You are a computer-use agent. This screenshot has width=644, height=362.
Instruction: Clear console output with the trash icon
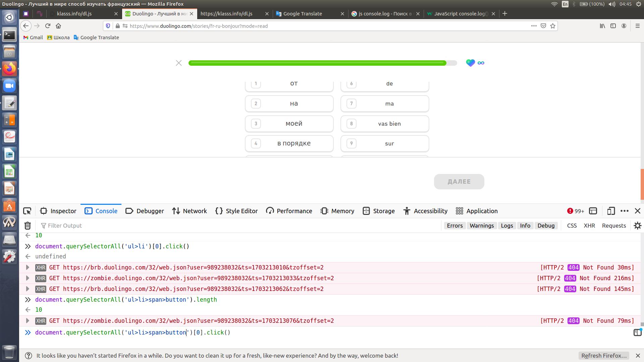28,226
